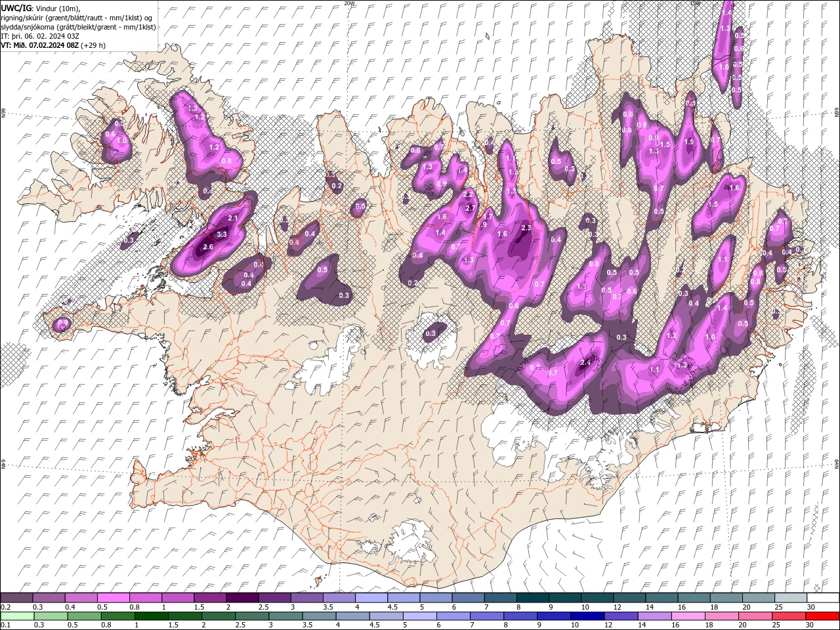Click the bright pink 0.5 snow legend swatch
Viewport: 840px width, 630px height.
[113, 598]
